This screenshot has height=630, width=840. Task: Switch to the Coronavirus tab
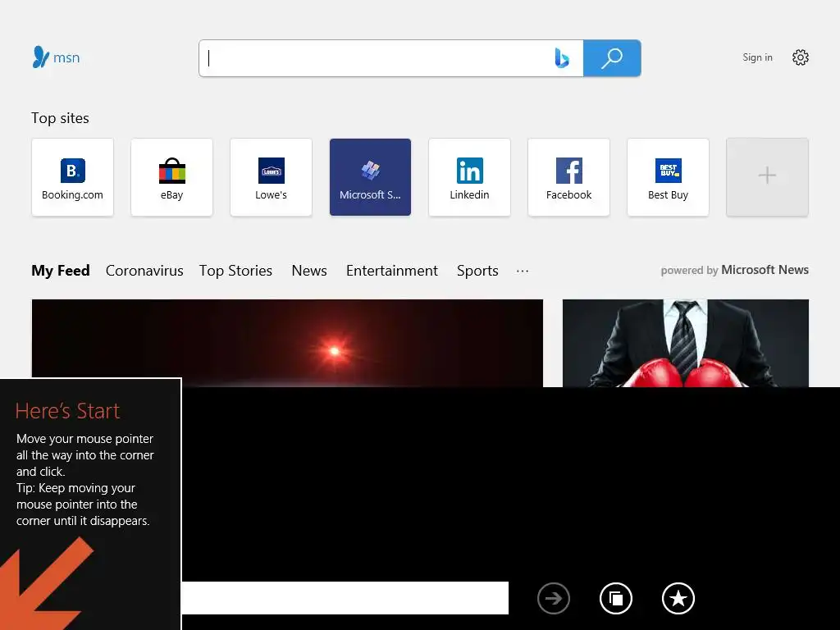(x=144, y=271)
